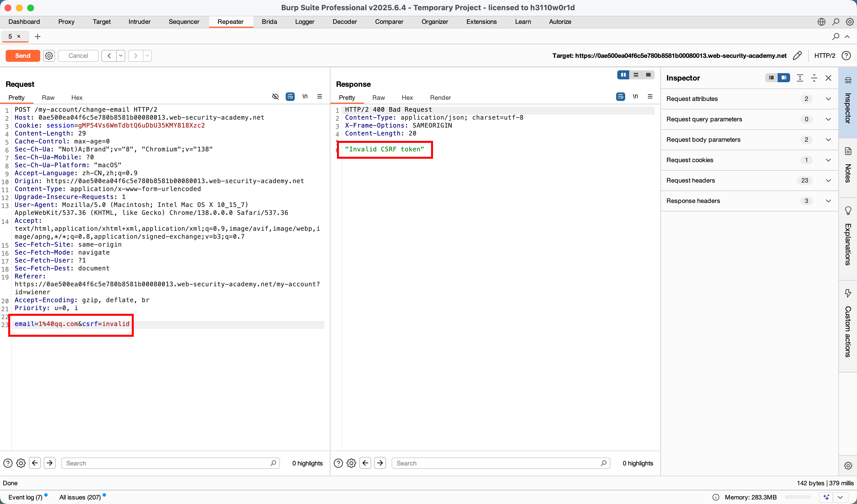Open Repeater settings gear next to Send
857x504 pixels.
pos(49,56)
